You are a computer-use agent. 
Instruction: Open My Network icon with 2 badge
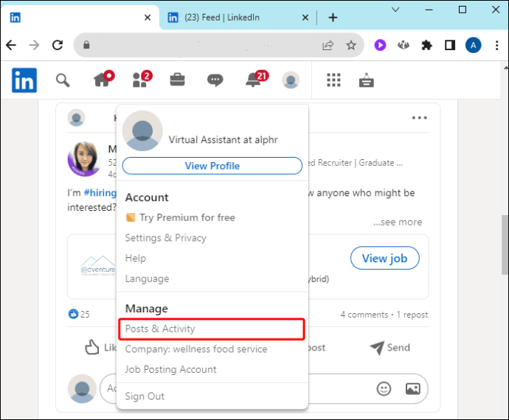click(x=142, y=79)
